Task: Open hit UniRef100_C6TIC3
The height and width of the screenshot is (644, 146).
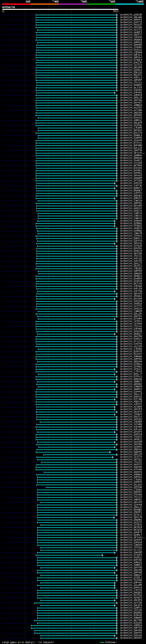Action: (131, 65)
